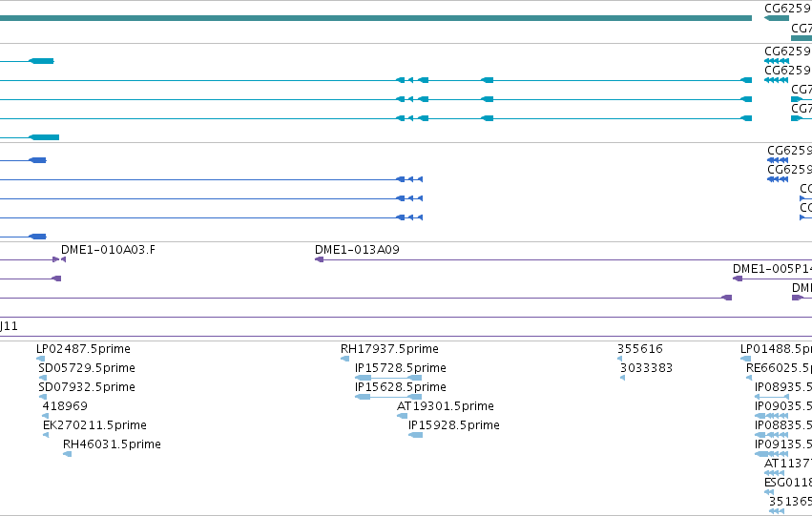Select the IP15628.5prime label
The image size is (812, 516).
point(401,387)
